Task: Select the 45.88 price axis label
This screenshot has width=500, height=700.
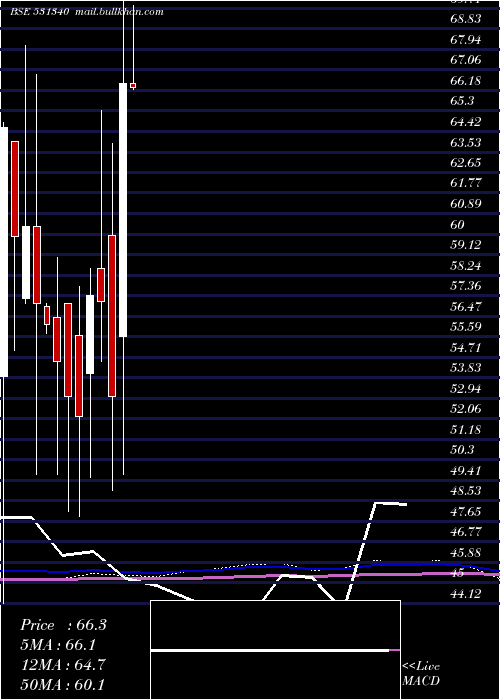Action: coord(466,553)
